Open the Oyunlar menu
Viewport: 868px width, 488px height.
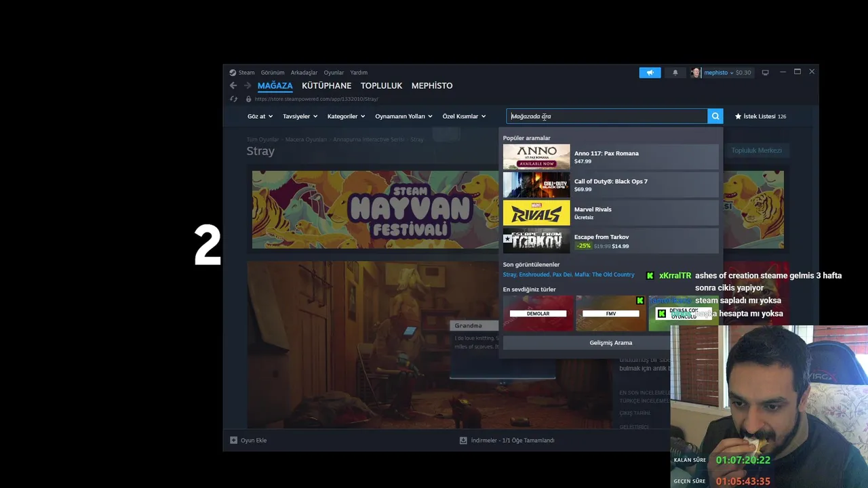point(334,73)
